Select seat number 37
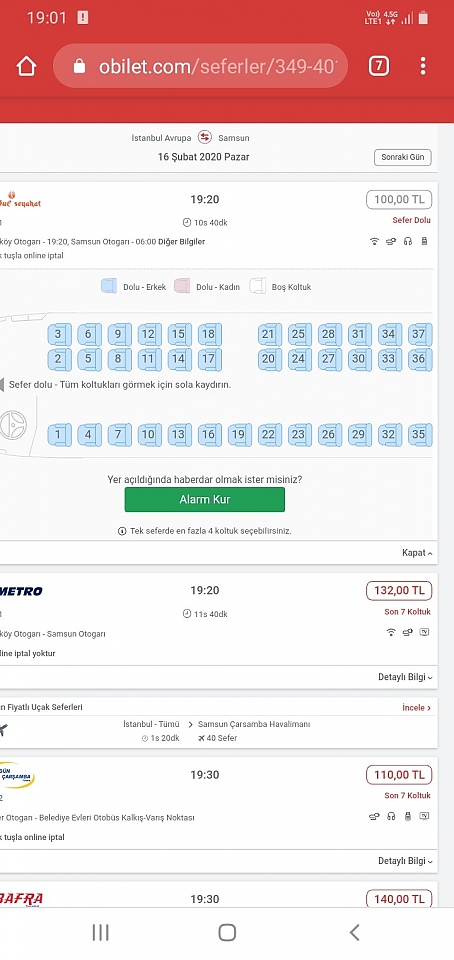The height and width of the screenshot is (960, 454). (419, 334)
